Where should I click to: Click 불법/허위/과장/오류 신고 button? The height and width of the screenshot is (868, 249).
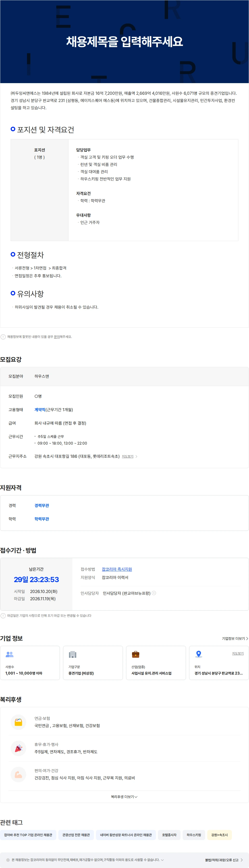tap(224, 860)
